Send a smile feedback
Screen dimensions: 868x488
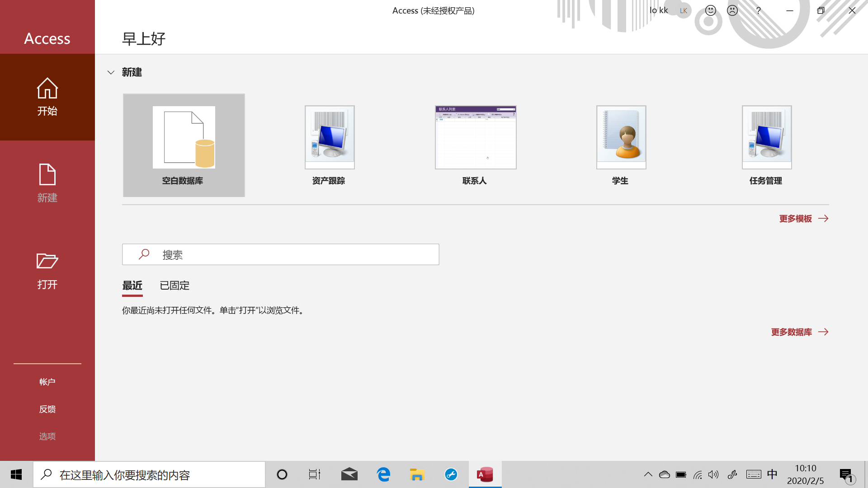tap(711, 10)
